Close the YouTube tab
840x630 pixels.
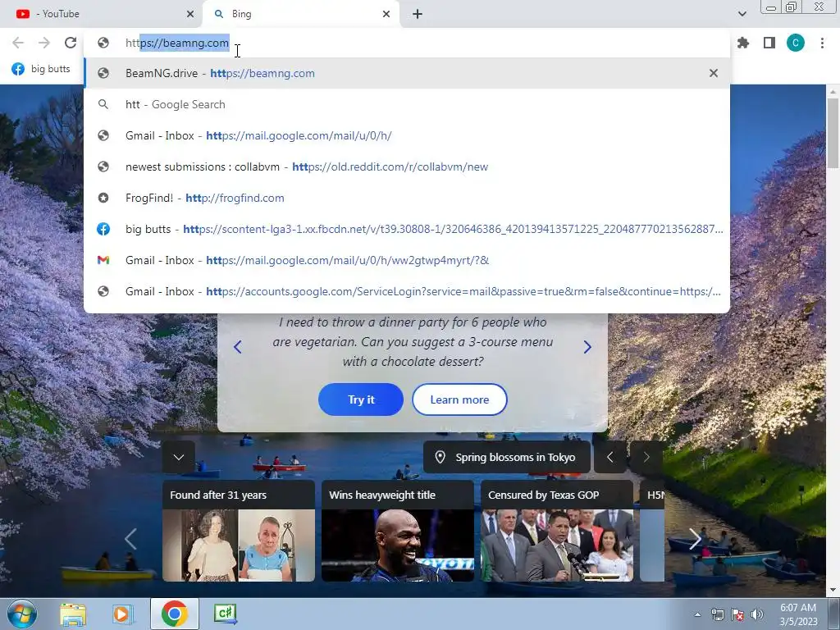190,14
